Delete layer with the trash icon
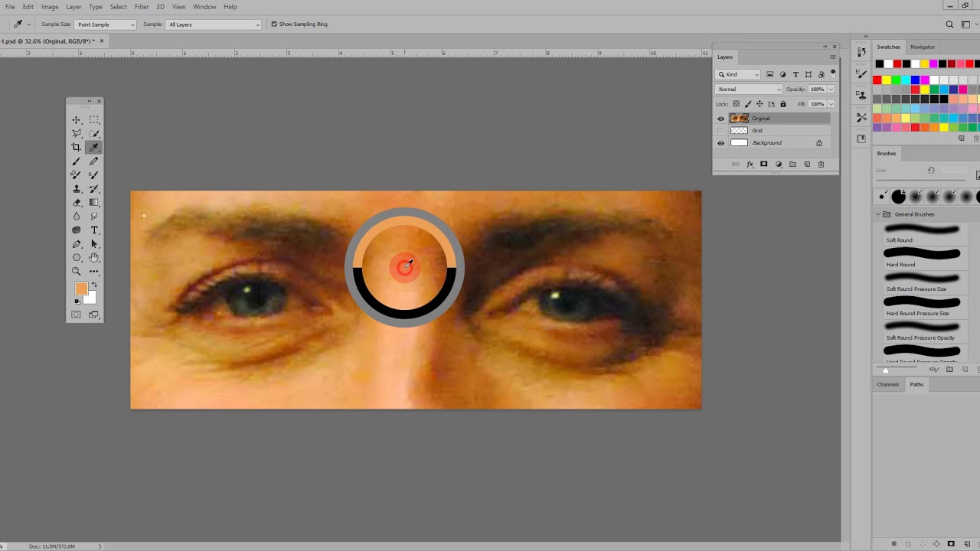The image size is (980, 551). pyautogui.click(x=821, y=165)
